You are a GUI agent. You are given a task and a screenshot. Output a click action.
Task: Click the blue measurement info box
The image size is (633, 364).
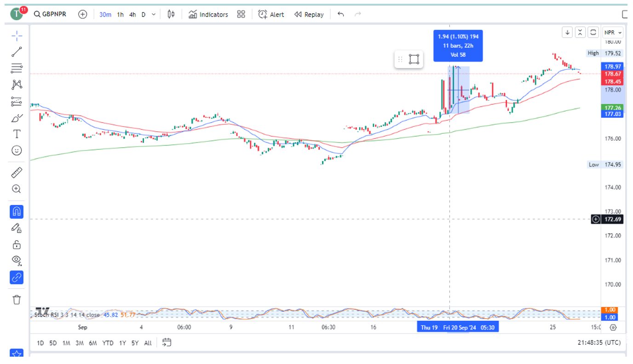458,45
